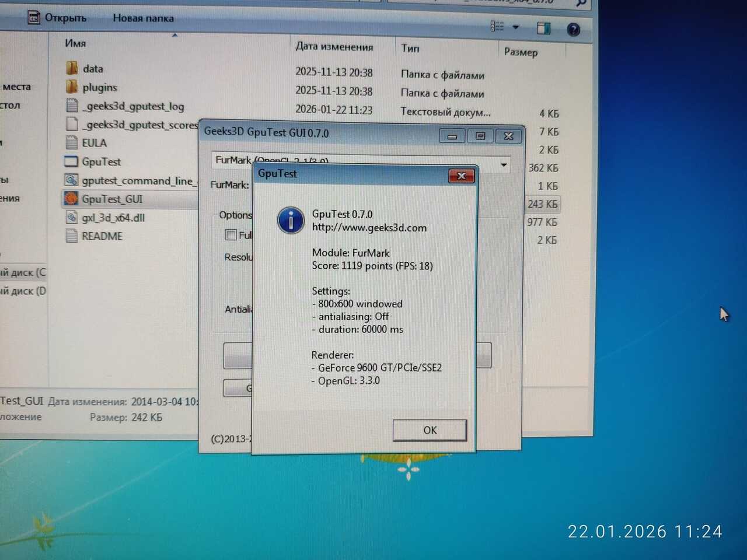
Task: Click the gxl_3d_x64.dll file icon
Action: pos(71,218)
